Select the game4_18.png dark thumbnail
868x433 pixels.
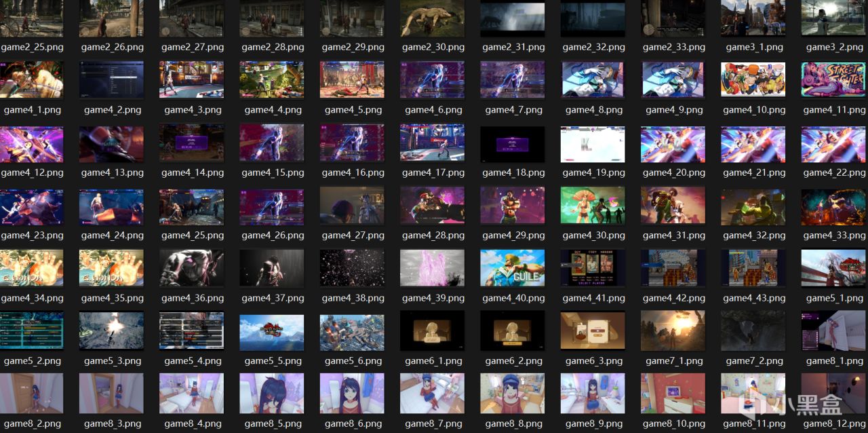(x=513, y=144)
